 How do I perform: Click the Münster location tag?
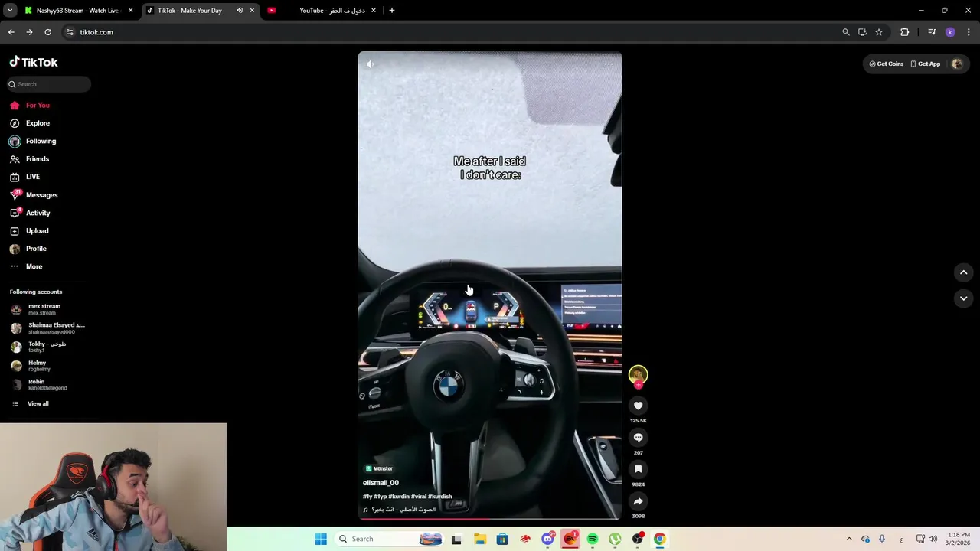[379, 468]
